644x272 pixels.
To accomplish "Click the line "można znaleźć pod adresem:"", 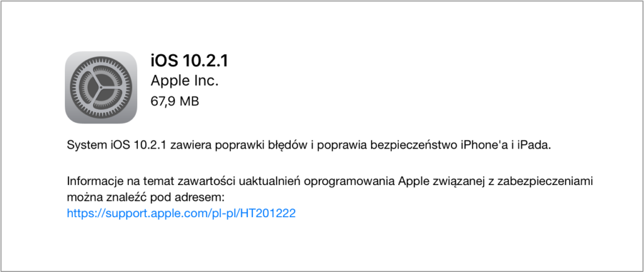I will click(146, 198).
